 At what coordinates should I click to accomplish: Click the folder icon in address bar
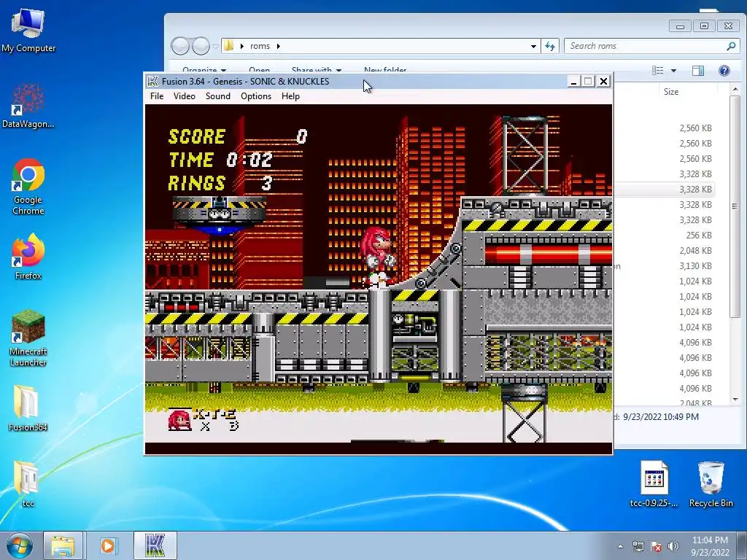pos(228,46)
